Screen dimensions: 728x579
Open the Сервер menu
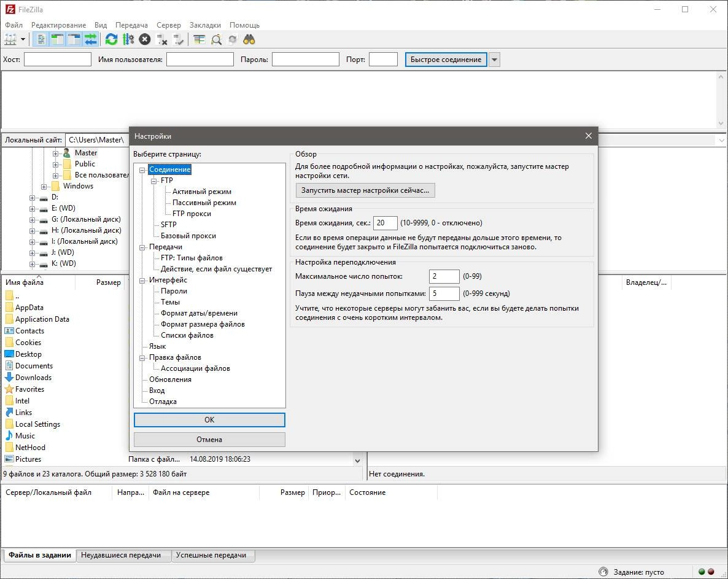click(169, 25)
